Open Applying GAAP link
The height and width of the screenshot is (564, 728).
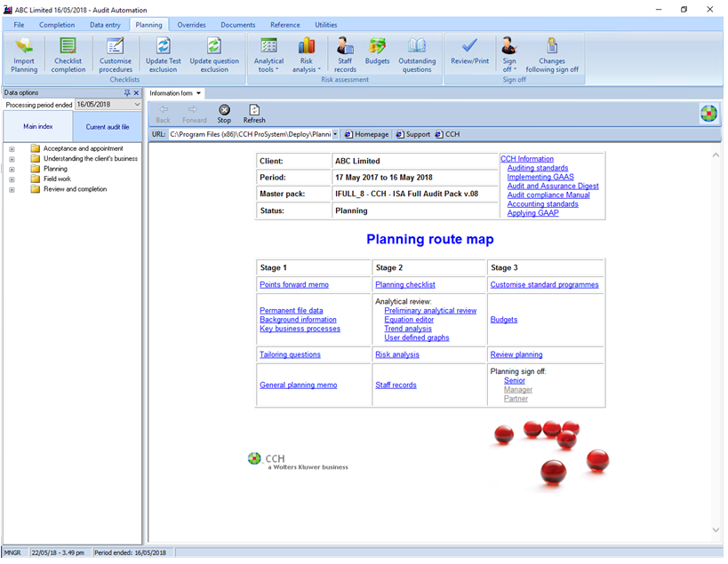(x=532, y=213)
